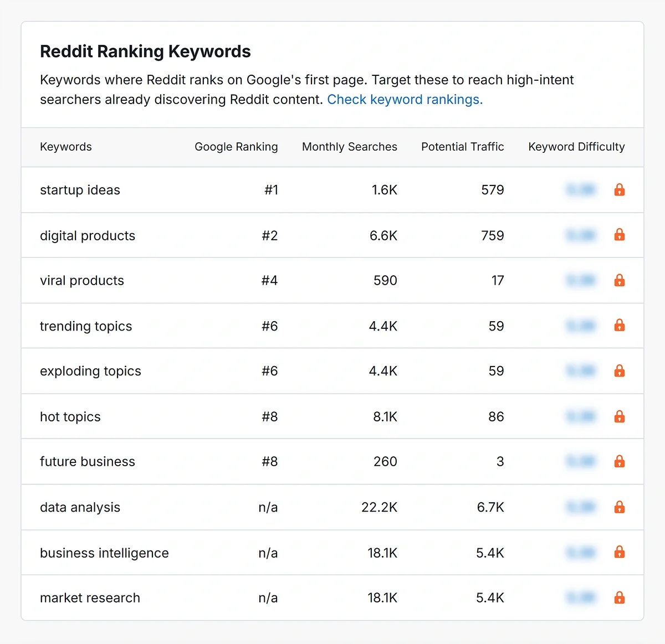Viewport: 665px width, 644px height.
Task: Unlock keyword difficulty for trending topics
Action: pyautogui.click(x=619, y=326)
